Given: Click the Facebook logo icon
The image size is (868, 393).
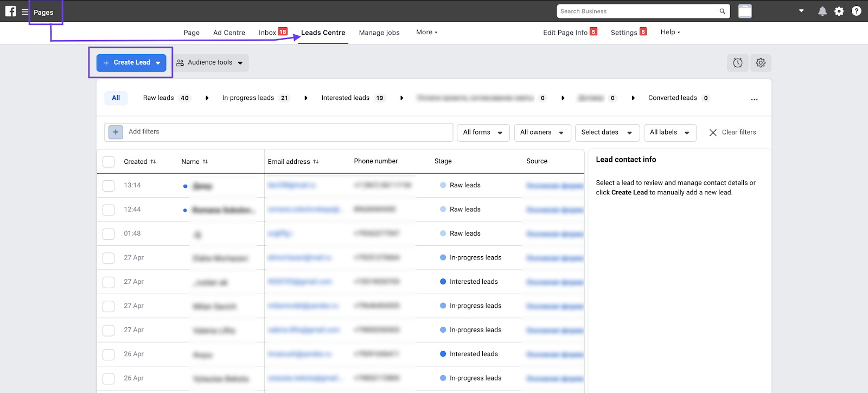Looking at the screenshot, I should click(10, 11).
